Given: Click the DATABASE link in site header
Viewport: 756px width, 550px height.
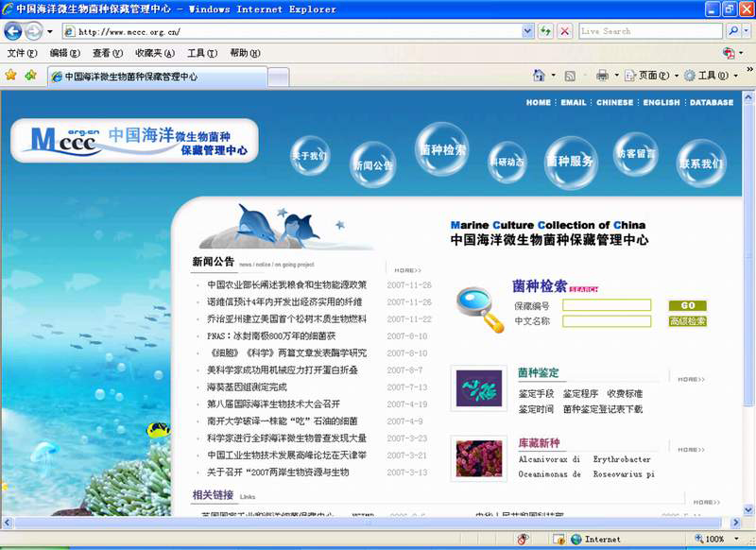Looking at the screenshot, I should coord(712,103).
